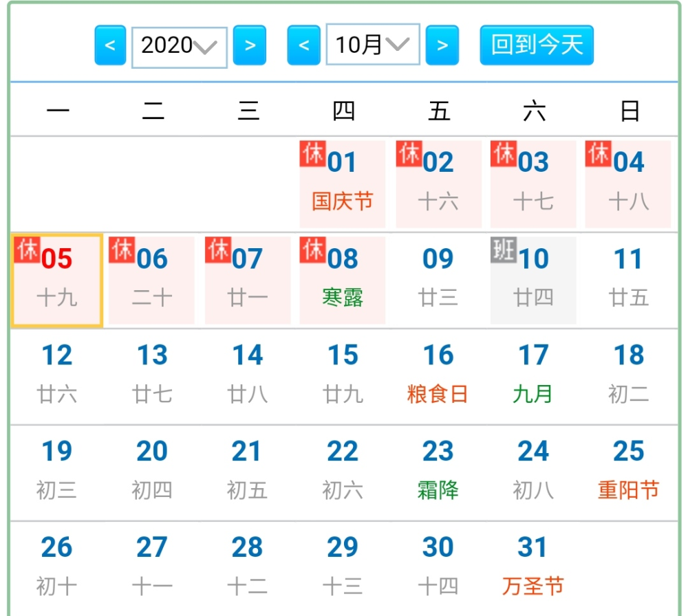Select date 12 廿六
This screenshot has height=616, width=688.
coord(57,375)
